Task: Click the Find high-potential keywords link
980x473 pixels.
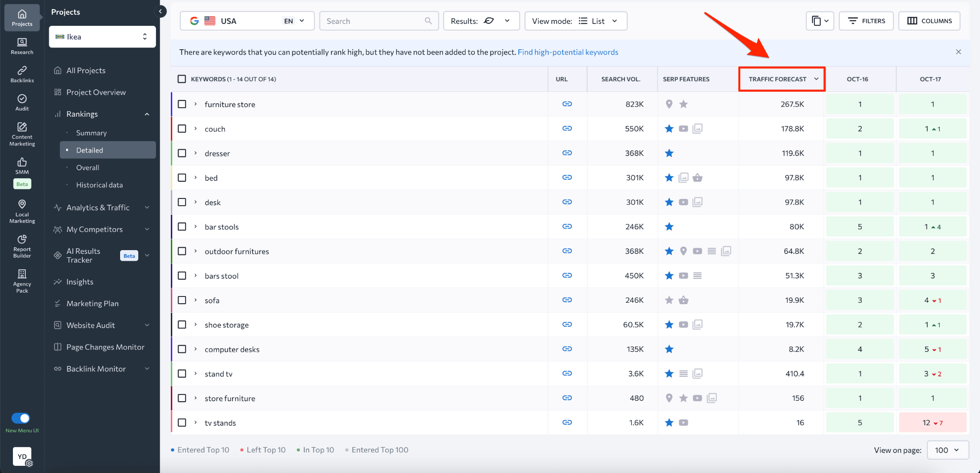Action: tap(568, 52)
